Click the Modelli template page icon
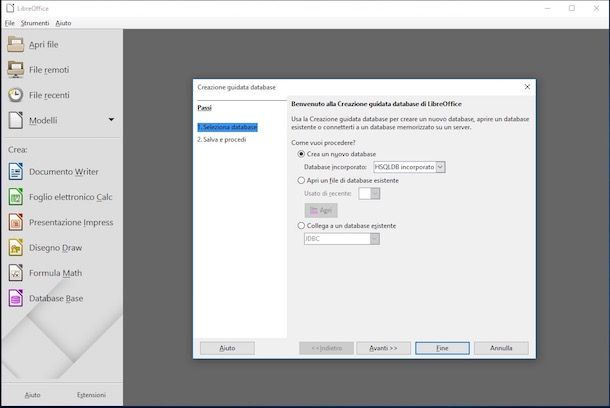Image resolution: width=610 pixels, height=408 pixels. pos(16,120)
